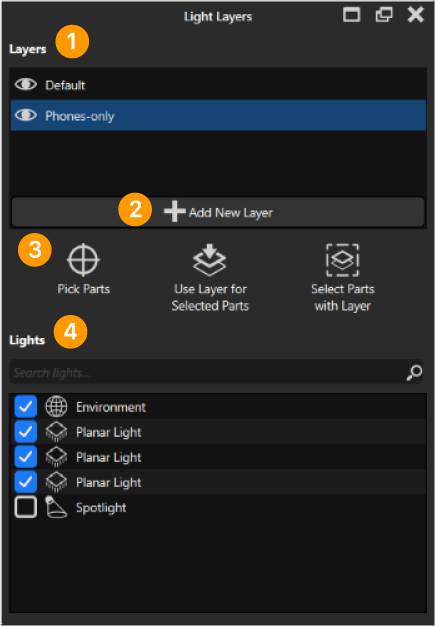The height and width of the screenshot is (626, 435).
Task: Select the Spotlight entry in Lights list
Action: point(218,507)
